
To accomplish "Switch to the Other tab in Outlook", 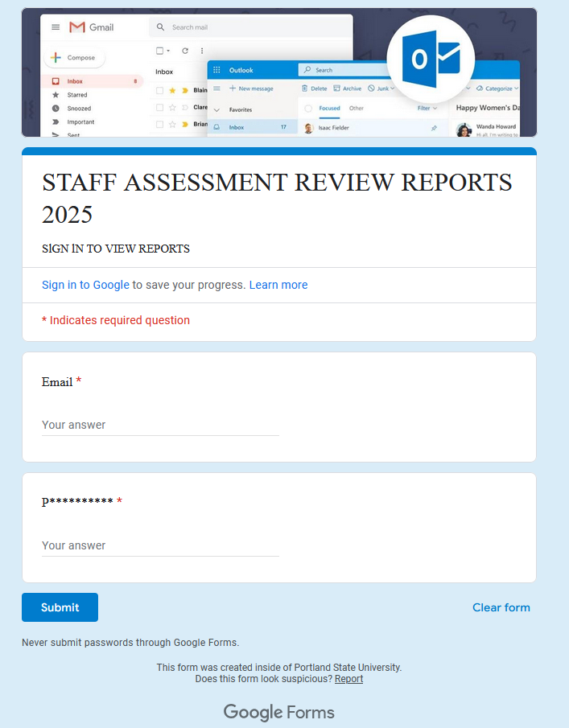I will [356, 108].
